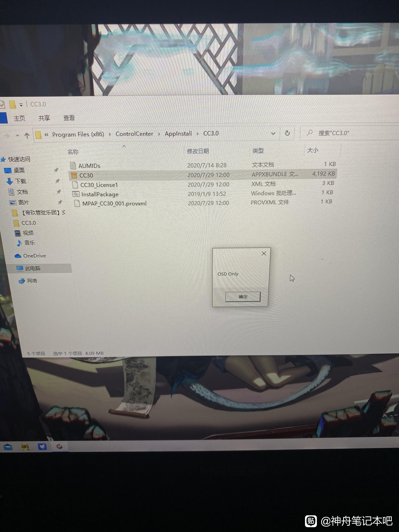Click the CC30_License1 document icon
399x532 pixels.
(75, 185)
